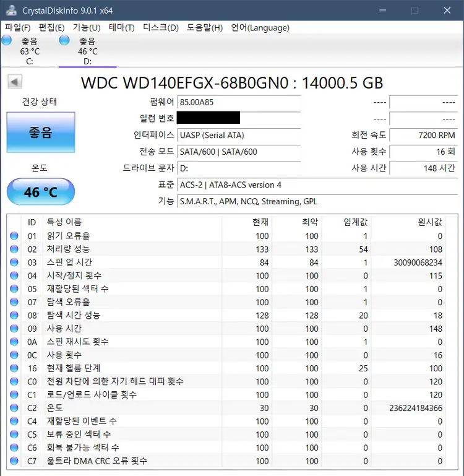The width and height of the screenshot is (464, 476).
Task: Open the 테마(T) menu
Action: point(121,28)
